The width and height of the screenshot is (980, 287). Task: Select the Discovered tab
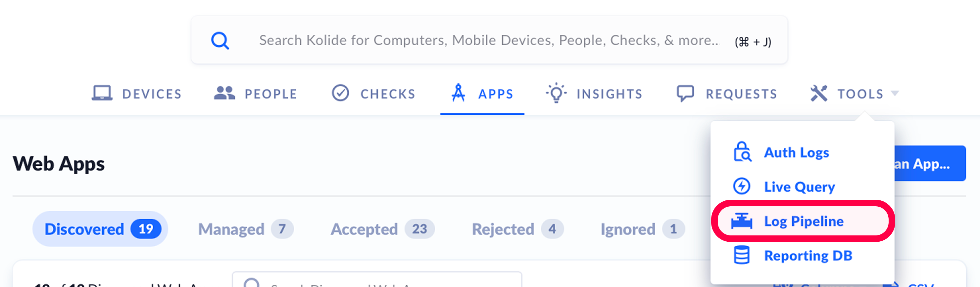[100, 229]
